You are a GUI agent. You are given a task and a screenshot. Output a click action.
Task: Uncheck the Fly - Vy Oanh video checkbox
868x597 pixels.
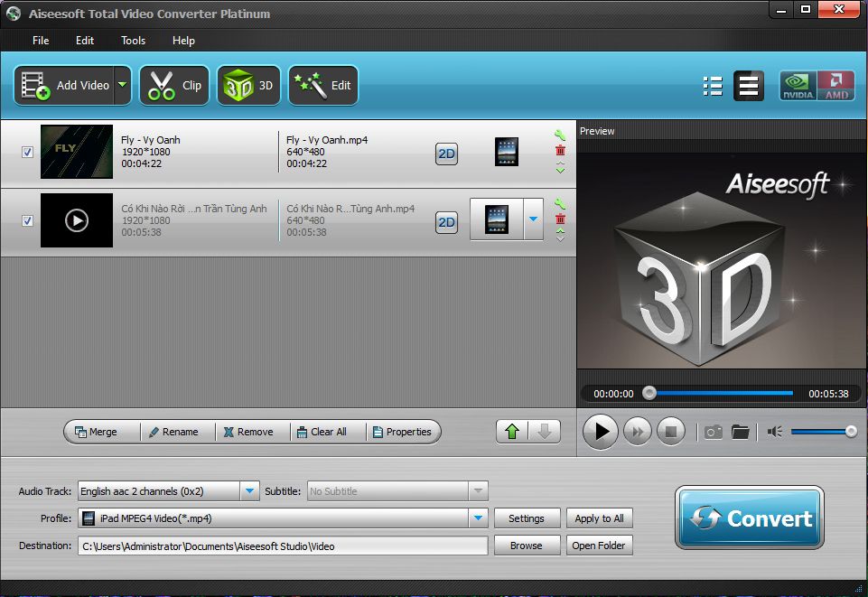[x=27, y=152]
